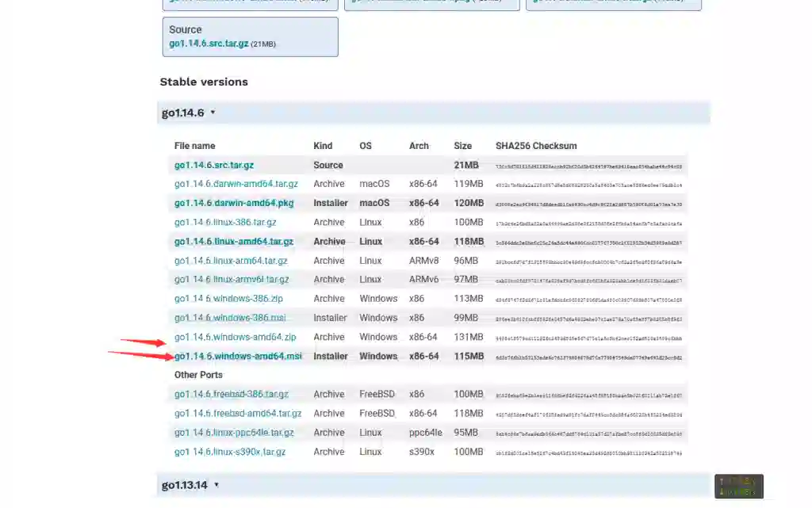Viewport: 812px width, 508px height.
Task: Click the 97MB size cell
Action: pos(466,279)
